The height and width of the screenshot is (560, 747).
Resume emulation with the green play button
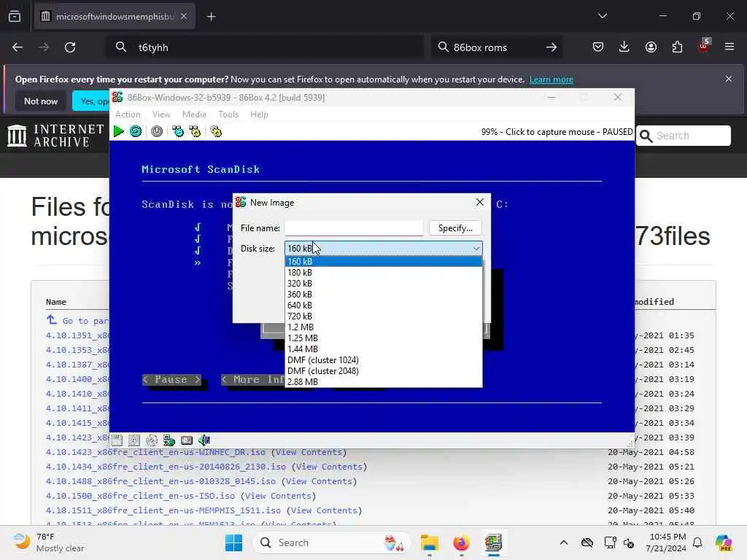tap(118, 131)
